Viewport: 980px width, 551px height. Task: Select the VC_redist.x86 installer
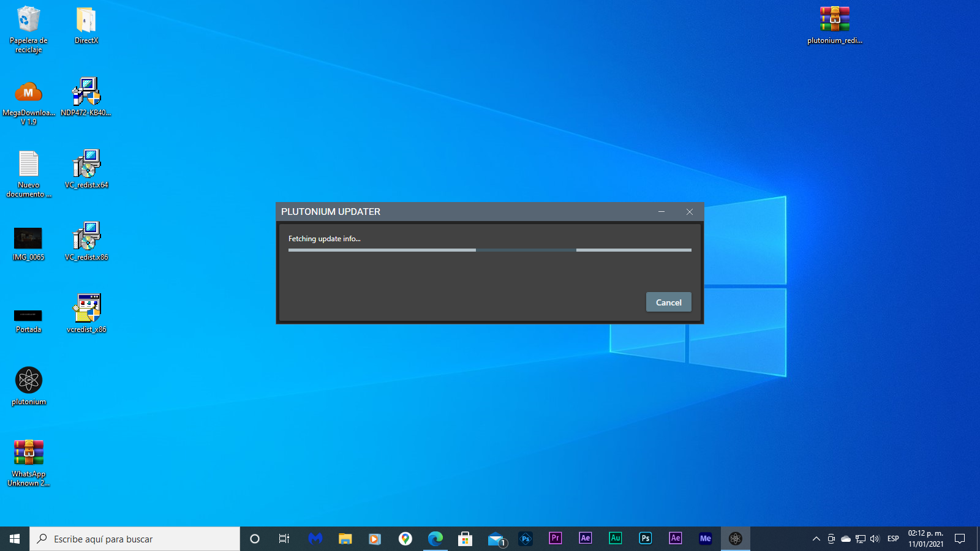(86, 242)
